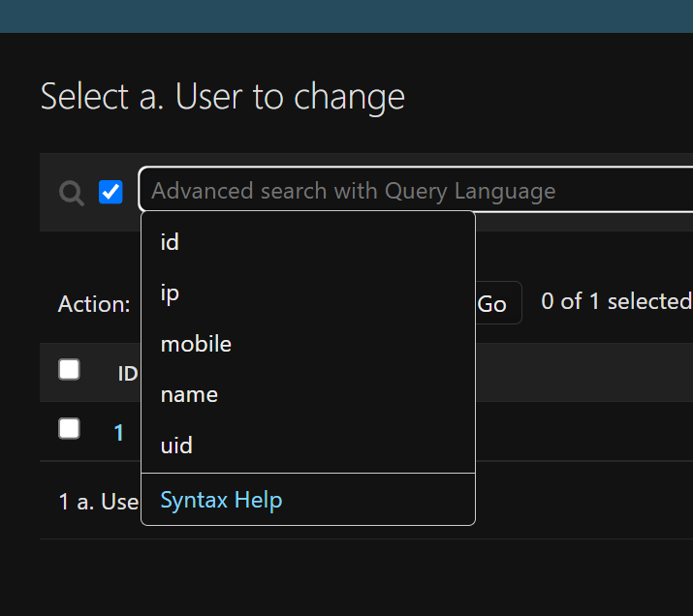Click the dark blue top header bar
The width and height of the screenshot is (693, 616).
(x=346, y=15)
